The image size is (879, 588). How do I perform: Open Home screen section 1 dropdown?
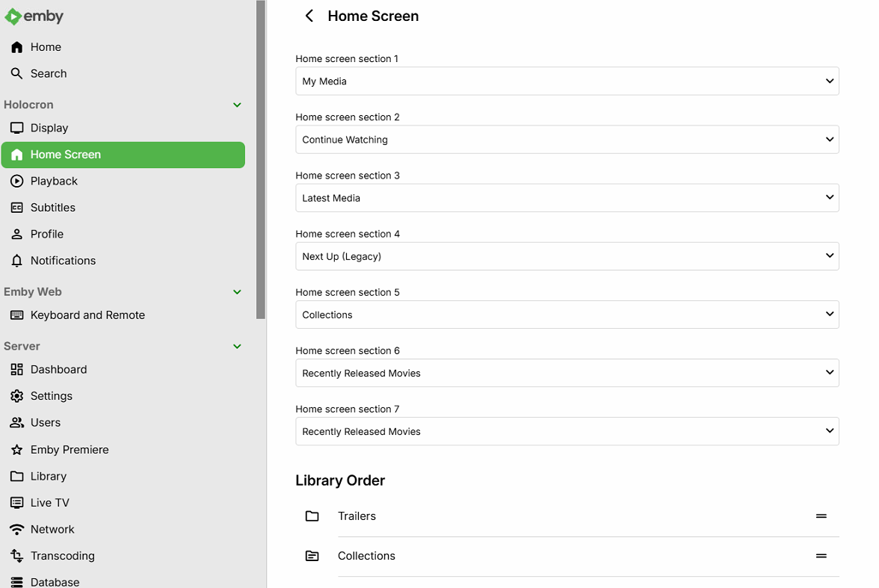tap(567, 81)
